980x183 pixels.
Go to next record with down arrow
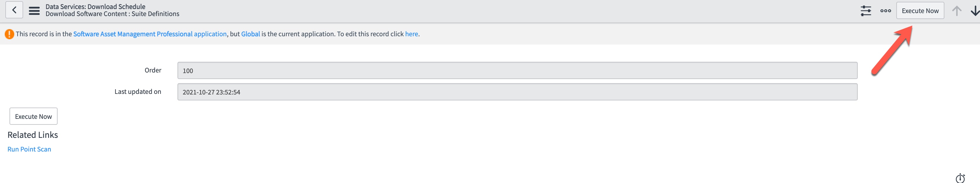tap(975, 11)
